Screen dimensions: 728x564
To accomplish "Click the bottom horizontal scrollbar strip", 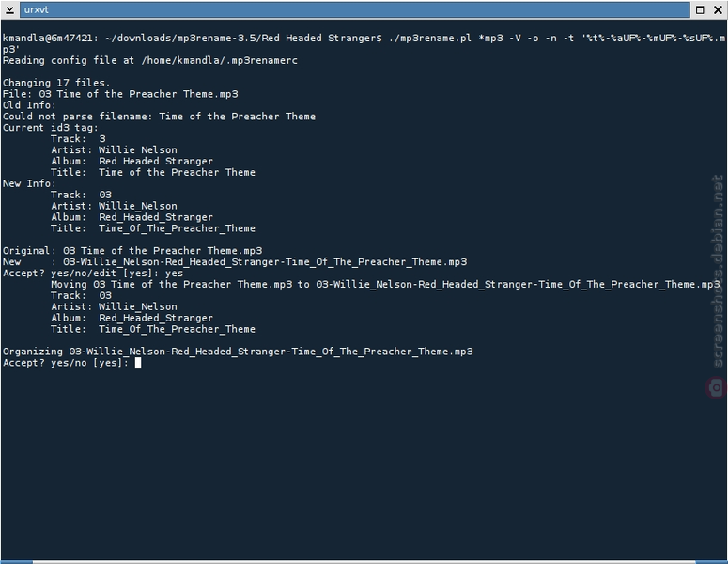I will [x=364, y=562].
